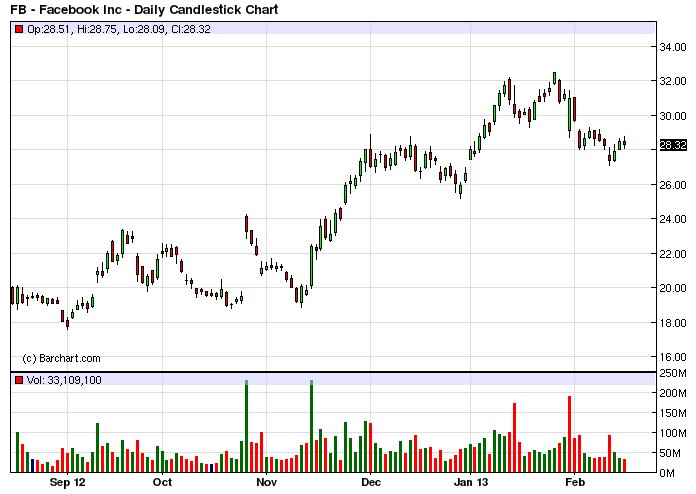Click the 20.00 price axis label
The width and height of the screenshot is (696, 494).
[x=673, y=288]
